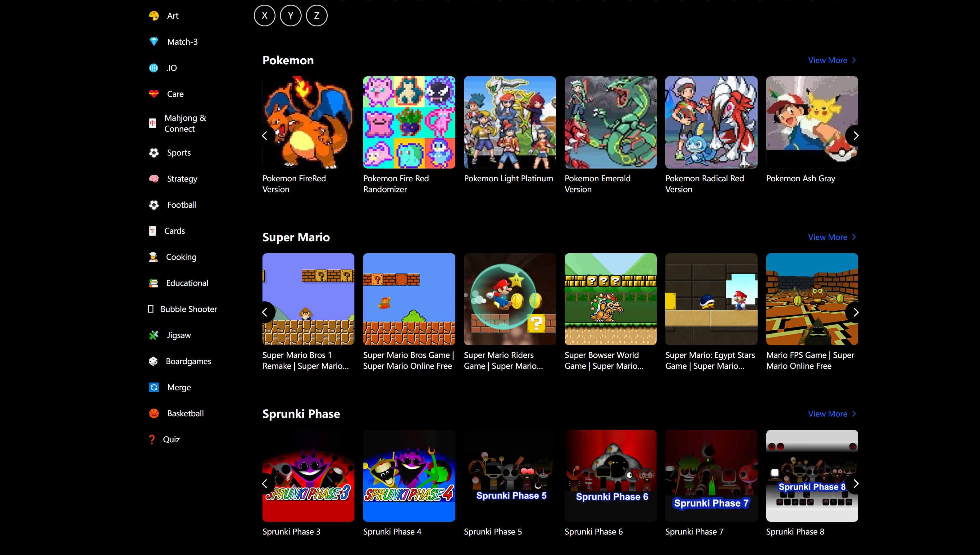Click the Football ball icon
Viewport: 980px width, 555px height.
pos(154,205)
